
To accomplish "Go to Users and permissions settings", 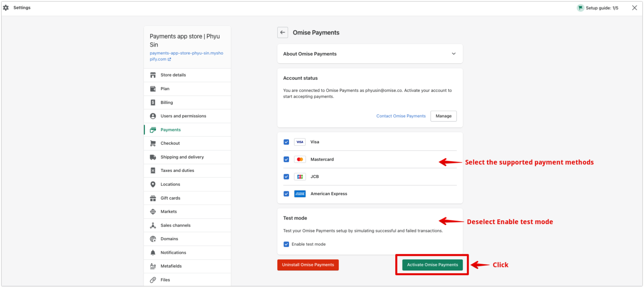I will click(183, 116).
